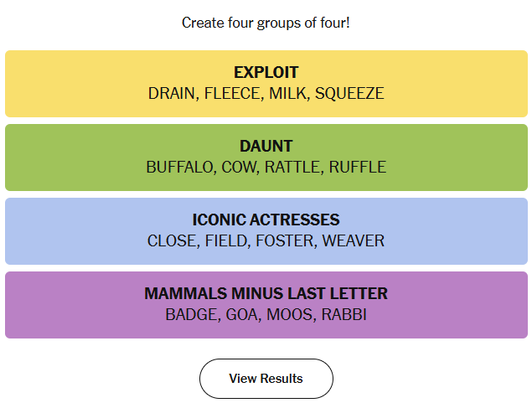Select the word GOA in mammals group
Image resolution: width=532 pixels, height=403 pixels.
click(x=241, y=315)
